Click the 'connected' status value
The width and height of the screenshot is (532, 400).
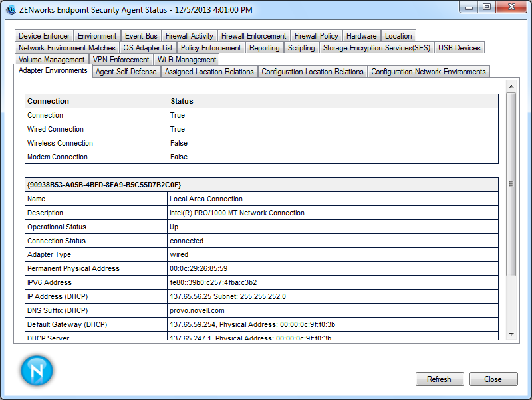pyautogui.click(x=187, y=241)
